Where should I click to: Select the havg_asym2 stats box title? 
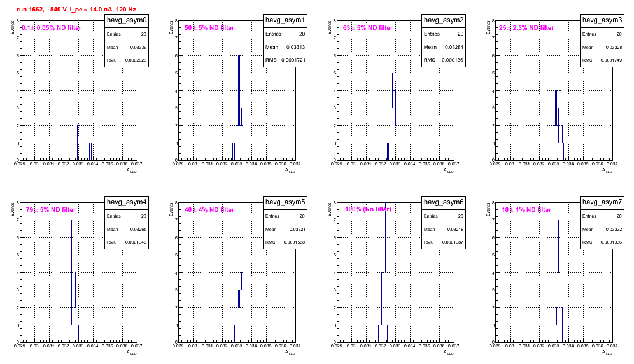(444, 20)
